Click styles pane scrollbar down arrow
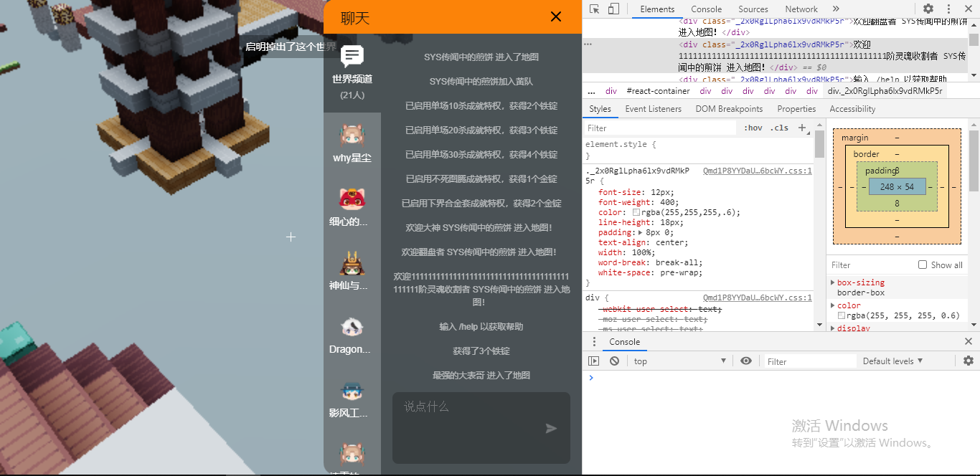Image resolution: width=980 pixels, height=476 pixels. click(x=819, y=325)
